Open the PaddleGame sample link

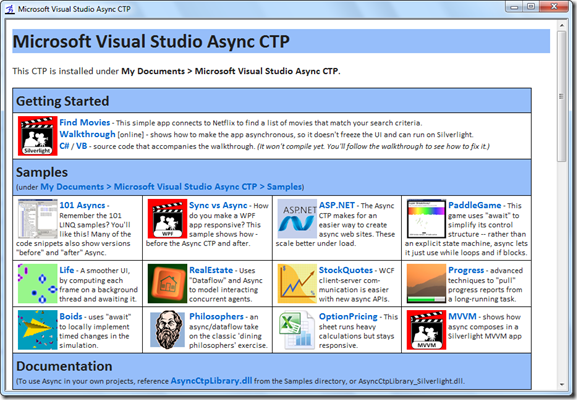pyautogui.click(x=475, y=205)
